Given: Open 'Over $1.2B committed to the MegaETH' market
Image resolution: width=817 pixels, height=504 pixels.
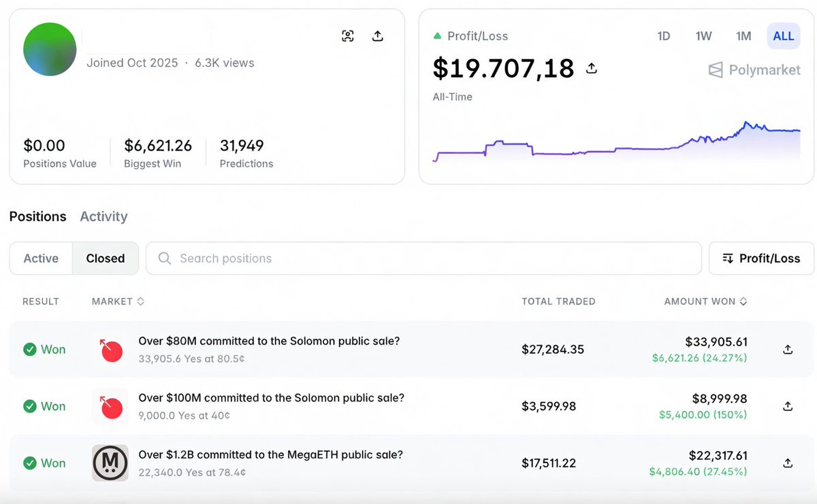Looking at the screenshot, I should tap(270, 454).
